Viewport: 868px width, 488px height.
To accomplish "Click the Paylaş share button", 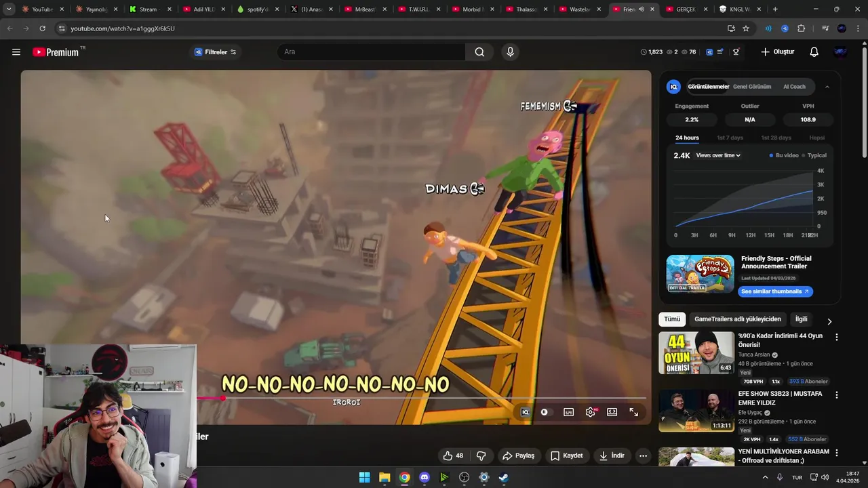I will click(x=518, y=455).
